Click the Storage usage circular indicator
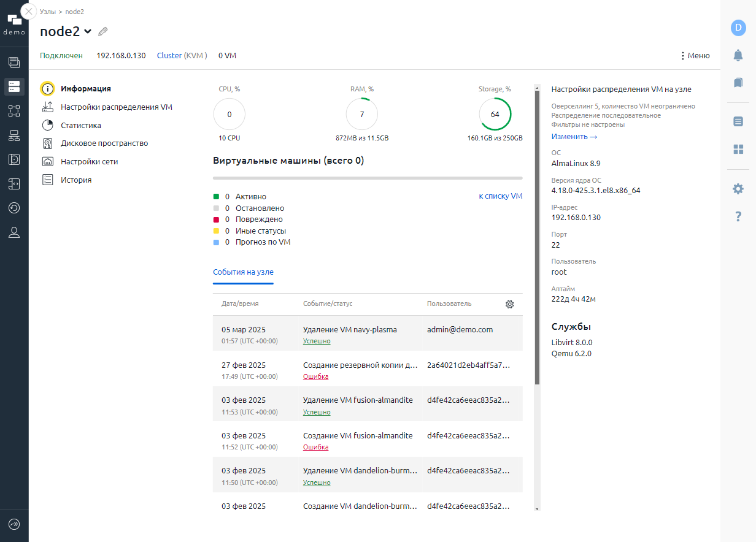 point(495,115)
